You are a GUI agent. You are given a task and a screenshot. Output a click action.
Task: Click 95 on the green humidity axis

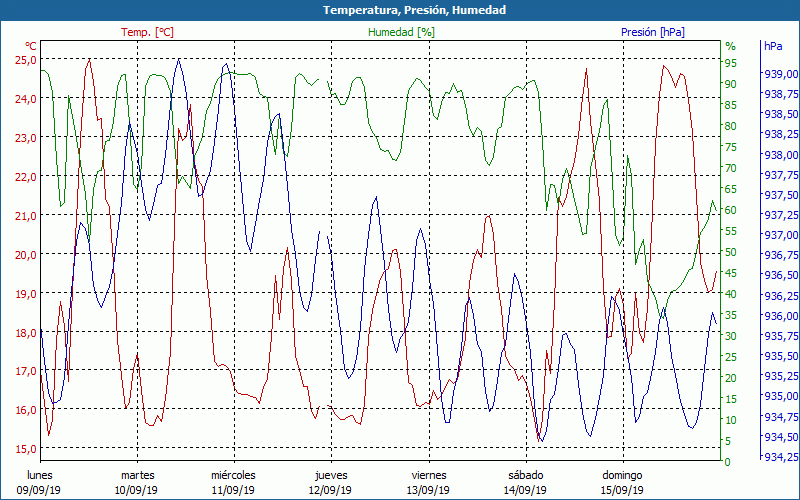click(731, 63)
